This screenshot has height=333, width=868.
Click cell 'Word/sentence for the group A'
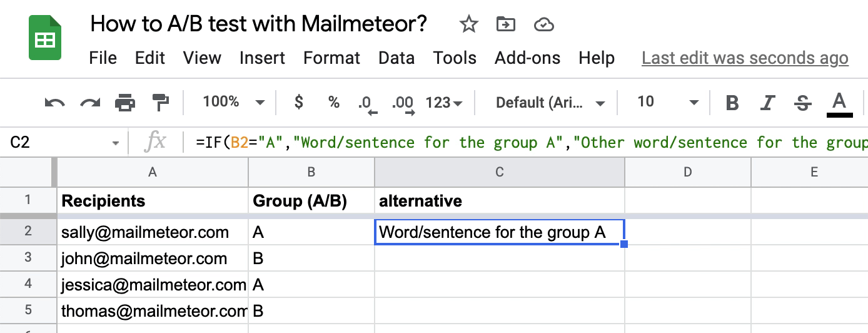500,232
